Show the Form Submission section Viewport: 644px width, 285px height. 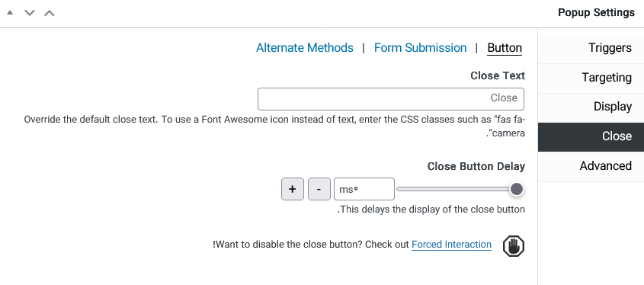pos(420,48)
